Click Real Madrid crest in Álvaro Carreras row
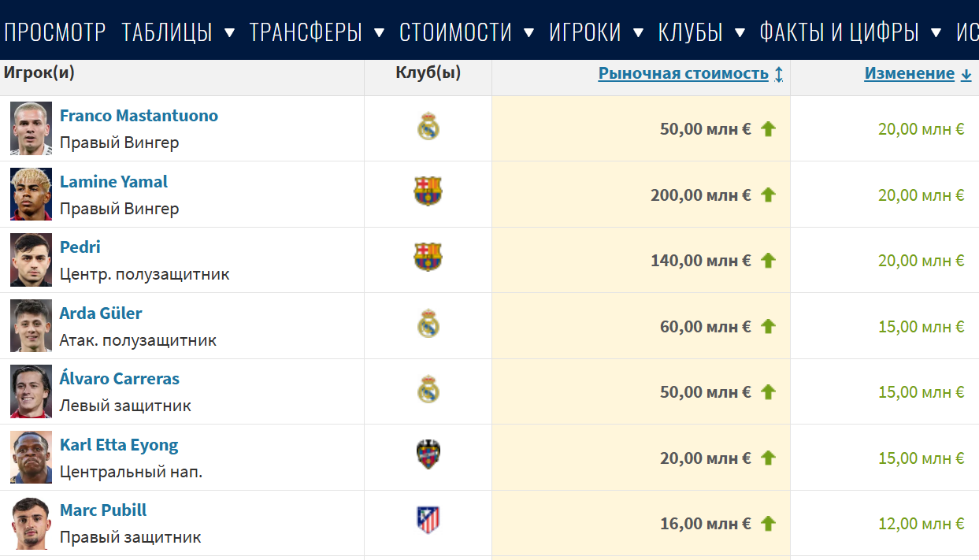Image resolution: width=979 pixels, height=560 pixels. click(428, 390)
